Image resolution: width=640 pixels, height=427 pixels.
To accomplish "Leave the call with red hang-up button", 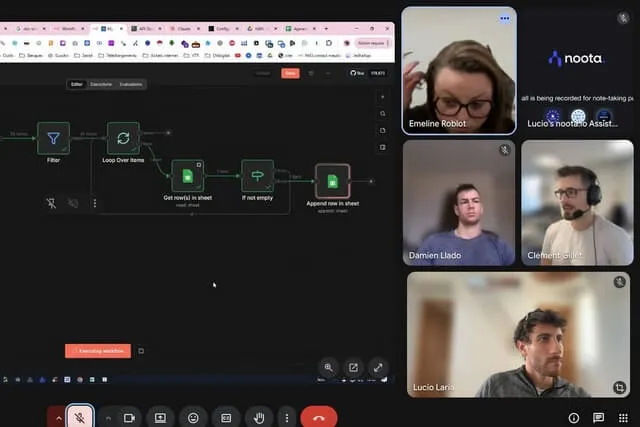I will pyautogui.click(x=319, y=418).
